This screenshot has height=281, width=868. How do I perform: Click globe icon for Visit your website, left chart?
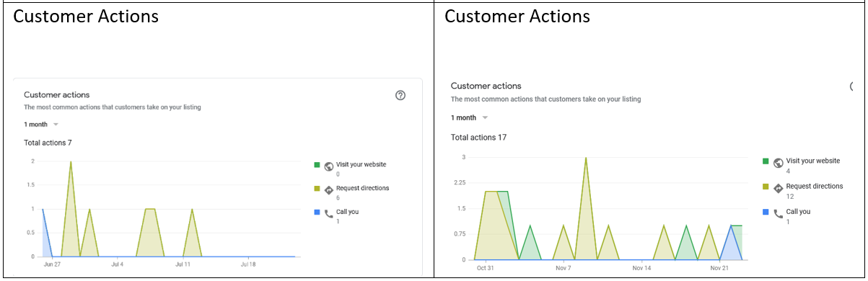pos(329,166)
